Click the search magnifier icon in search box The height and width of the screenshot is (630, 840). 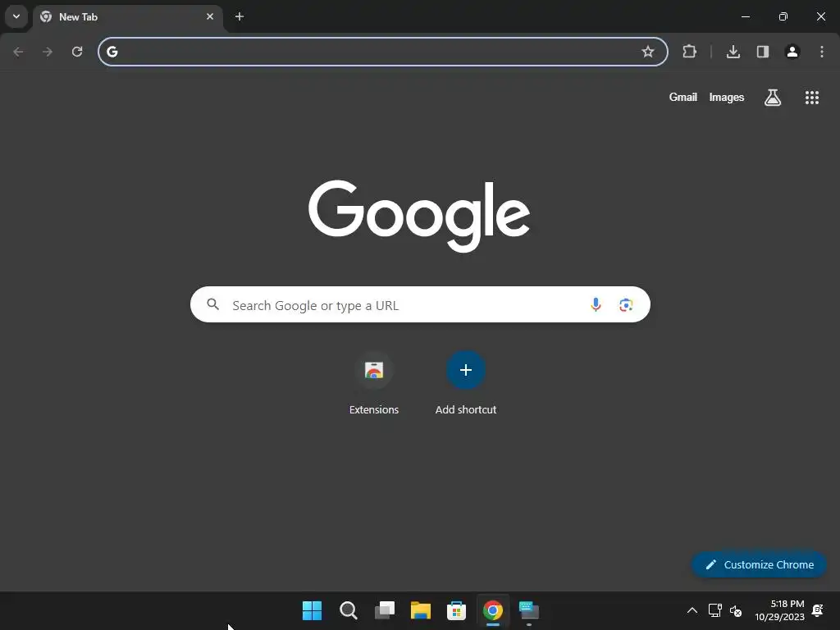click(213, 304)
